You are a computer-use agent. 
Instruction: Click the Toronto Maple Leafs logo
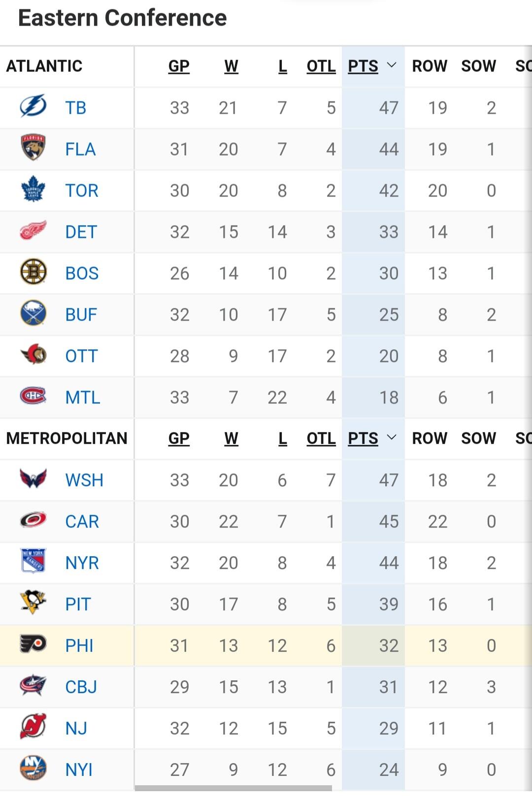coord(33,190)
